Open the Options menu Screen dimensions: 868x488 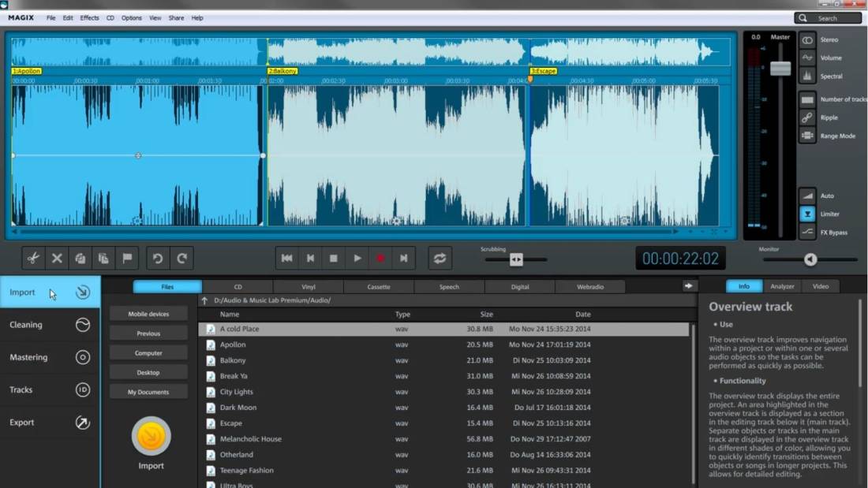pyautogui.click(x=131, y=17)
